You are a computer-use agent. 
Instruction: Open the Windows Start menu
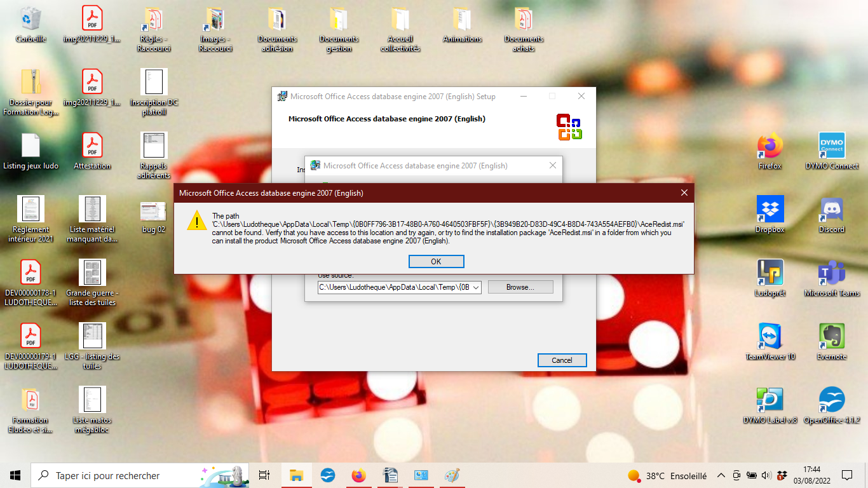pyautogui.click(x=15, y=475)
